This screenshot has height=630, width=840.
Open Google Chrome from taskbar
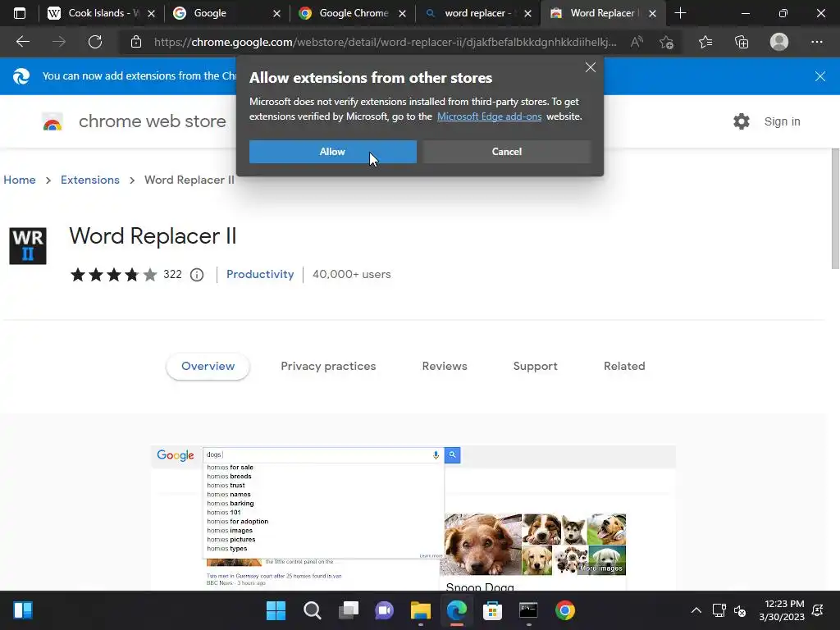(564, 610)
